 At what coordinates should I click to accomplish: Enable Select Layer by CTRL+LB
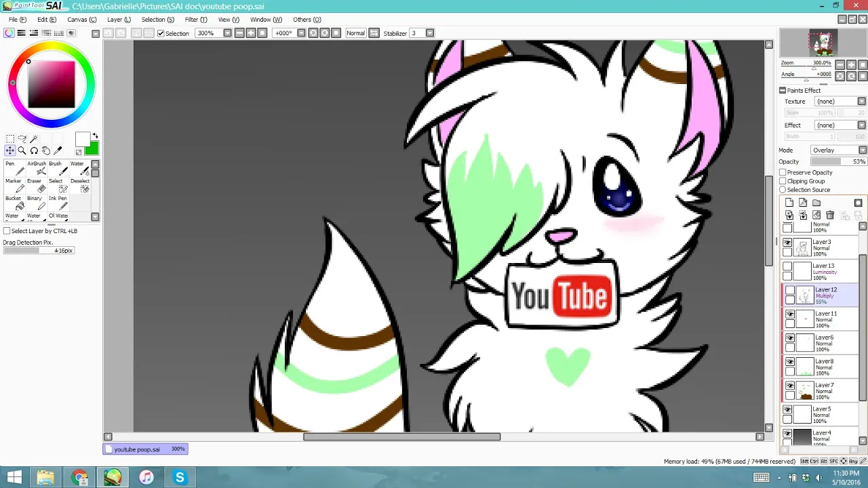coord(7,231)
